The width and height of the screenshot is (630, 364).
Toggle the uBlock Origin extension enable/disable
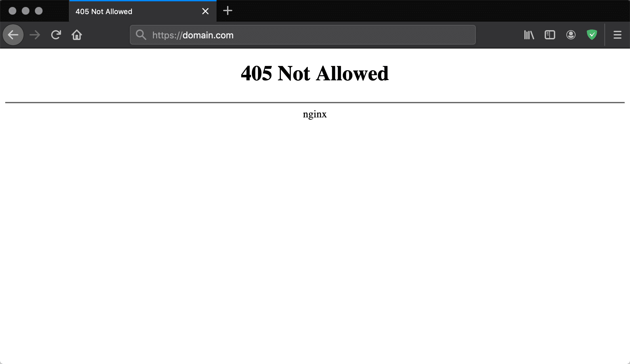coord(592,35)
